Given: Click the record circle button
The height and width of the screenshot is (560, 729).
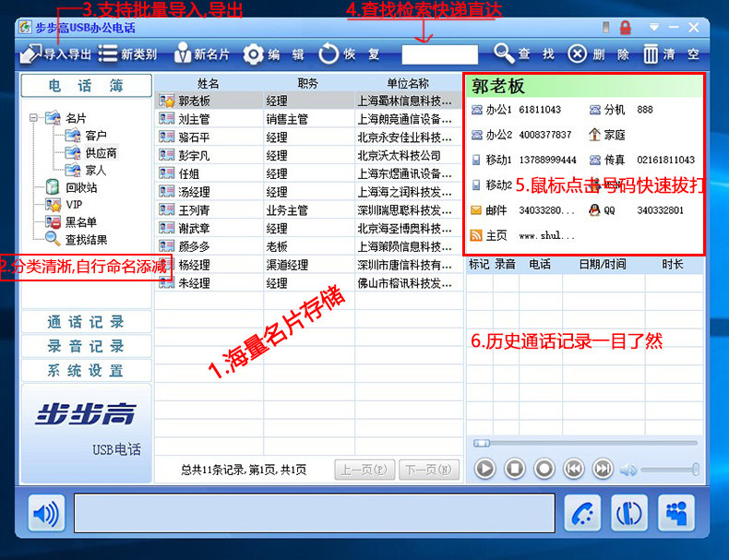Looking at the screenshot, I should [x=544, y=469].
